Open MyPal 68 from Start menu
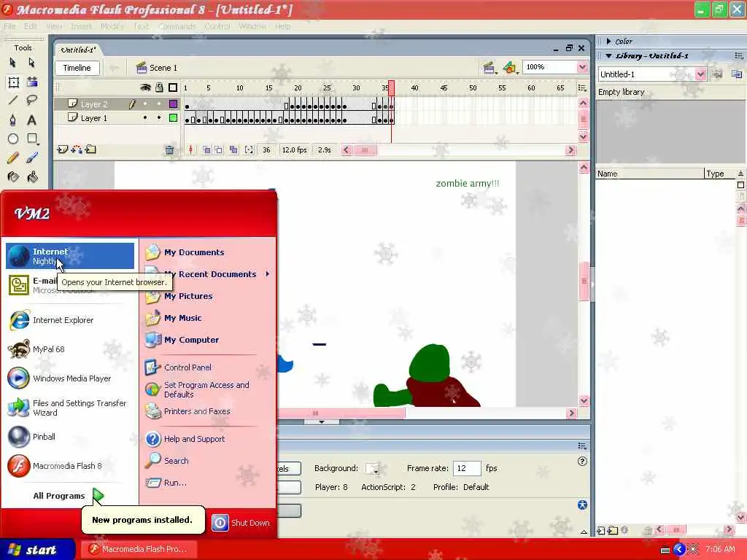 (70, 349)
